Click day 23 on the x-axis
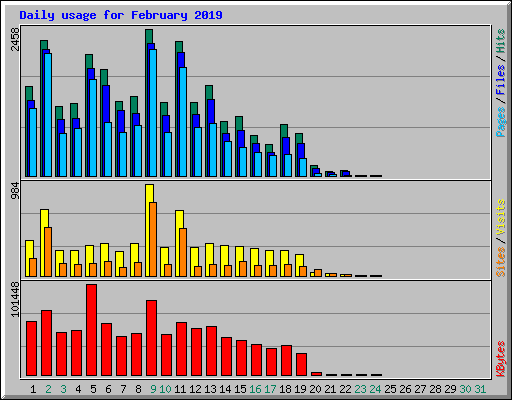The height and width of the screenshot is (400, 512). point(360,389)
